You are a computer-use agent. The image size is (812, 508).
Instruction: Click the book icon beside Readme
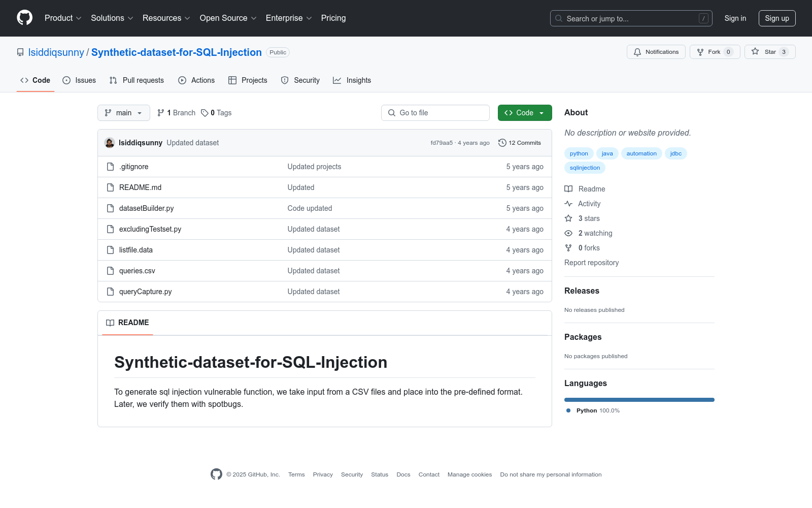pos(568,189)
